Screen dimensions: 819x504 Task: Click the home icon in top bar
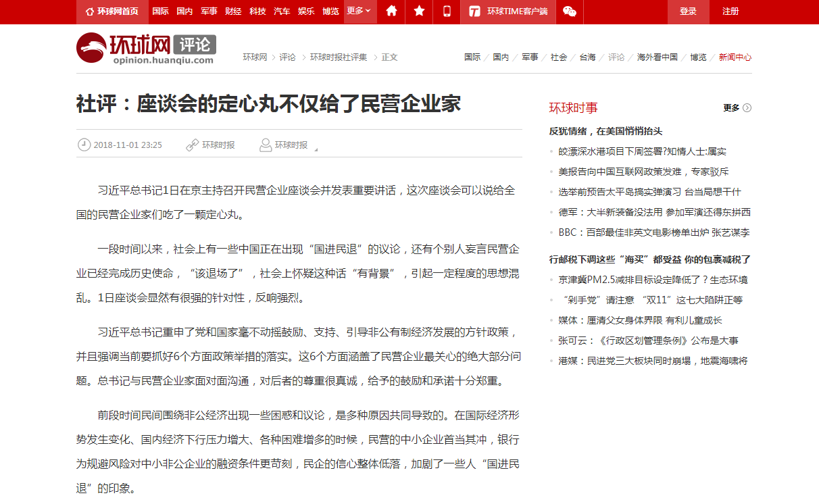[391, 11]
